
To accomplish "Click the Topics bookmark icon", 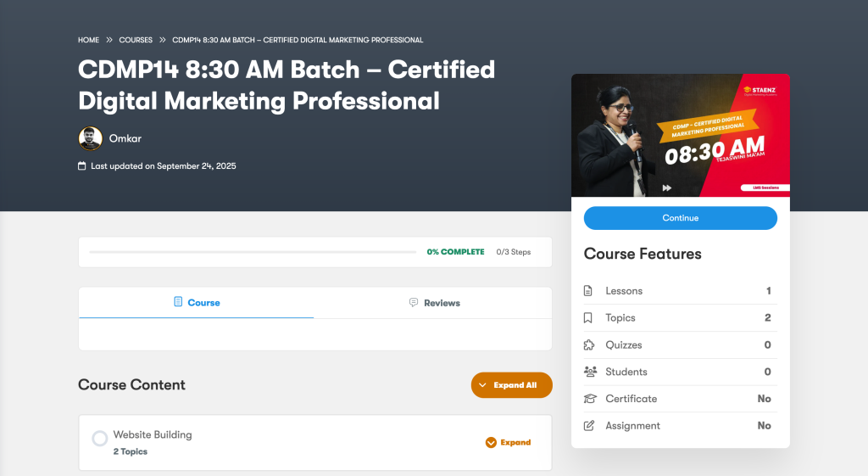I will point(588,318).
